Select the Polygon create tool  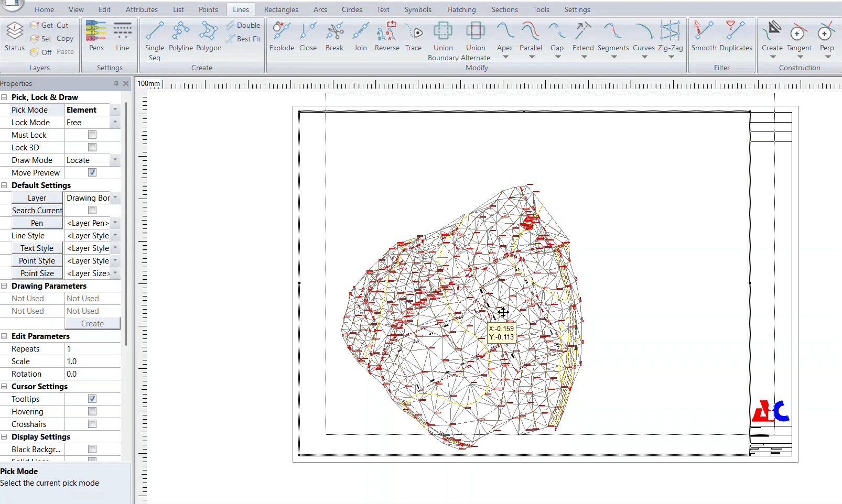(209, 37)
